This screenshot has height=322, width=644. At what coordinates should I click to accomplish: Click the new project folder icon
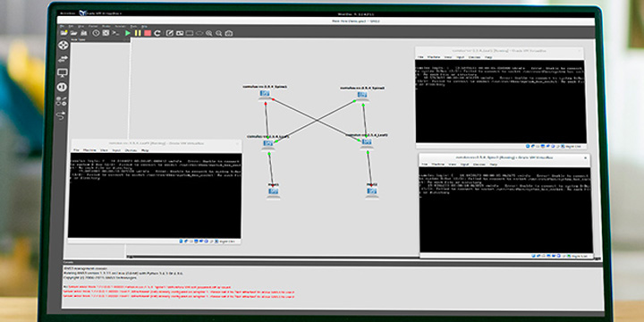pyautogui.click(x=64, y=32)
